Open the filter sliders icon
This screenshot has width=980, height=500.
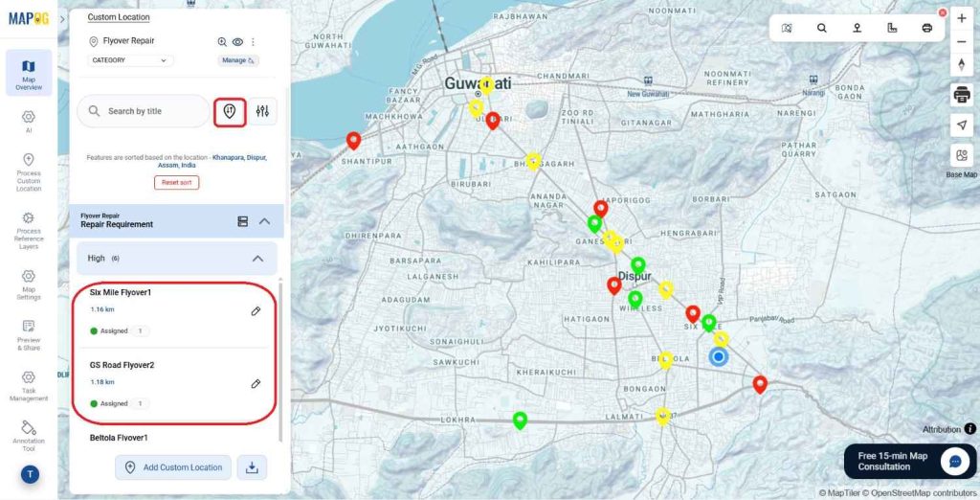click(262, 111)
